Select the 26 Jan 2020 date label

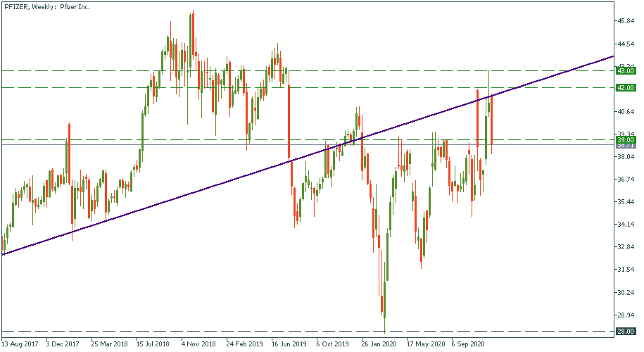coord(379,345)
